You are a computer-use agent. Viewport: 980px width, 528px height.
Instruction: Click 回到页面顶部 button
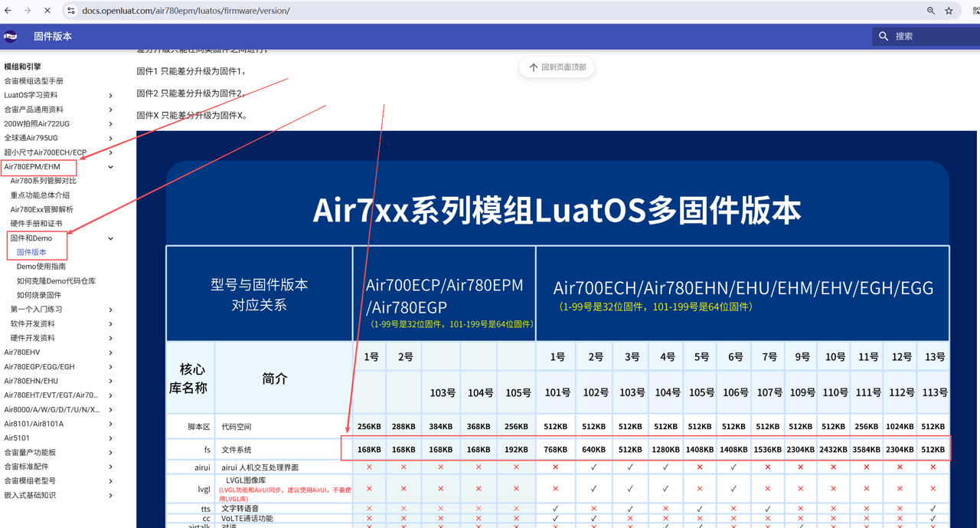[x=557, y=67]
